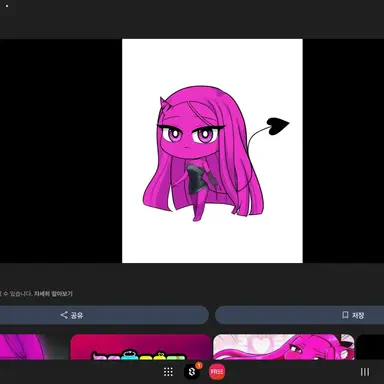The width and height of the screenshot is (384, 384).
Task: Open the app drawer grid icon
Action: (168, 372)
